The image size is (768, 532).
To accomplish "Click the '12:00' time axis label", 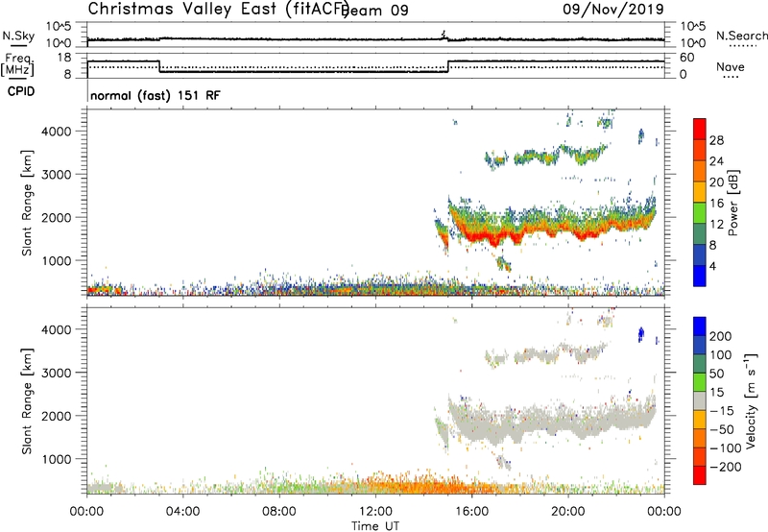I will point(375,511).
